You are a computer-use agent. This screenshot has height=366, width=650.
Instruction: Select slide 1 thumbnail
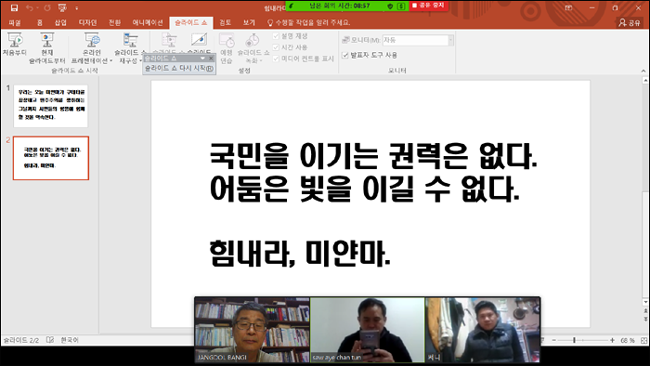tap(51, 106)
